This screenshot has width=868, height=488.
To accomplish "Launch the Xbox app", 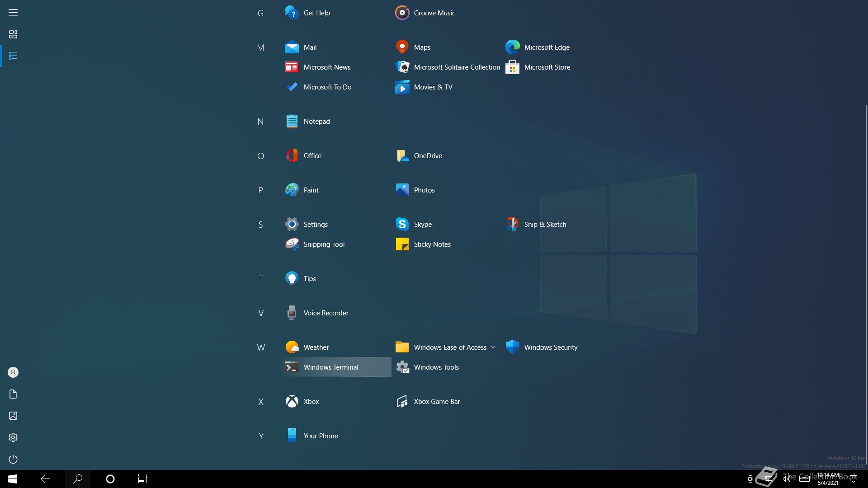I will [336, 401].
